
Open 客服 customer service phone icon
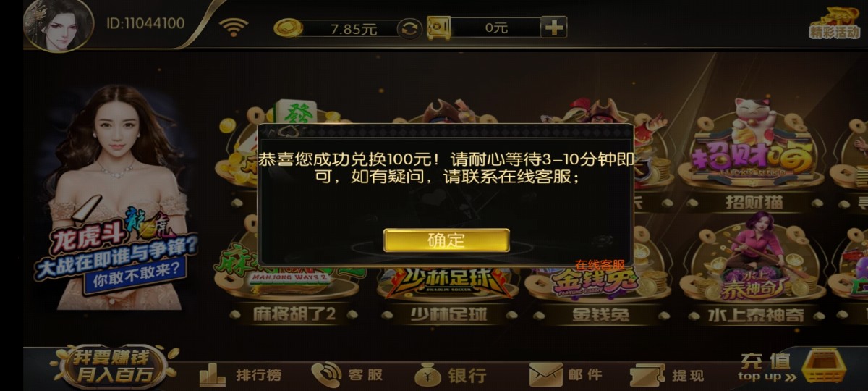pyautogui.click(x=347, y=374)
